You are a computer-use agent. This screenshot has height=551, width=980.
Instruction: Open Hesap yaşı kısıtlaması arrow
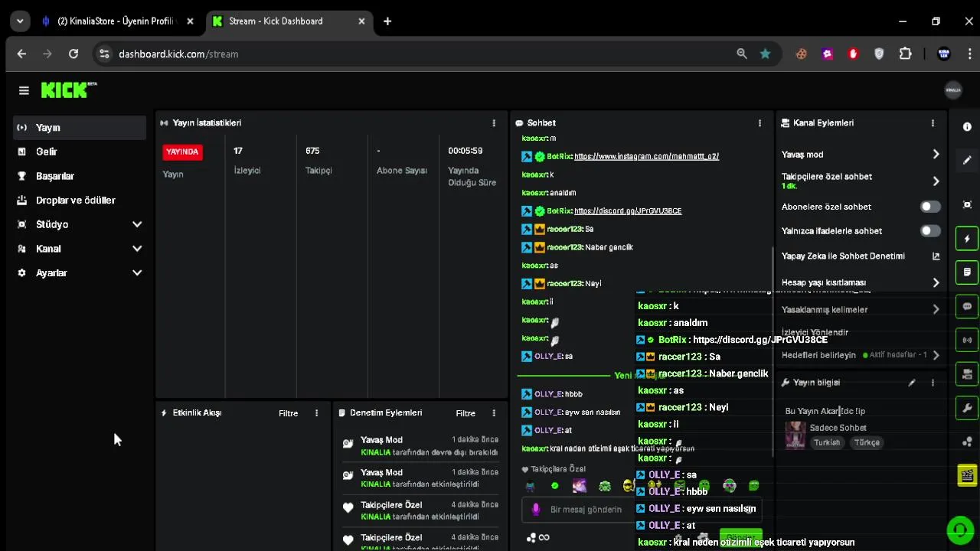click(936, 282)
